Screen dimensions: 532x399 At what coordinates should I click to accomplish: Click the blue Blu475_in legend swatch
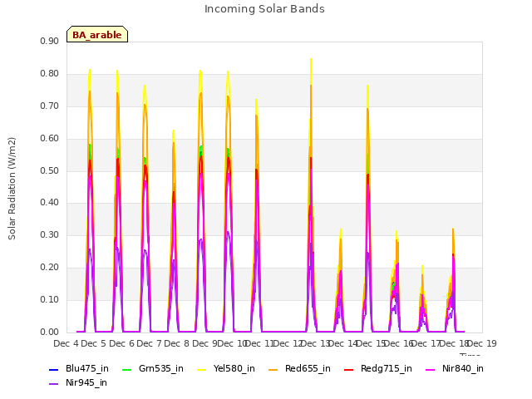tap(53, 369)
